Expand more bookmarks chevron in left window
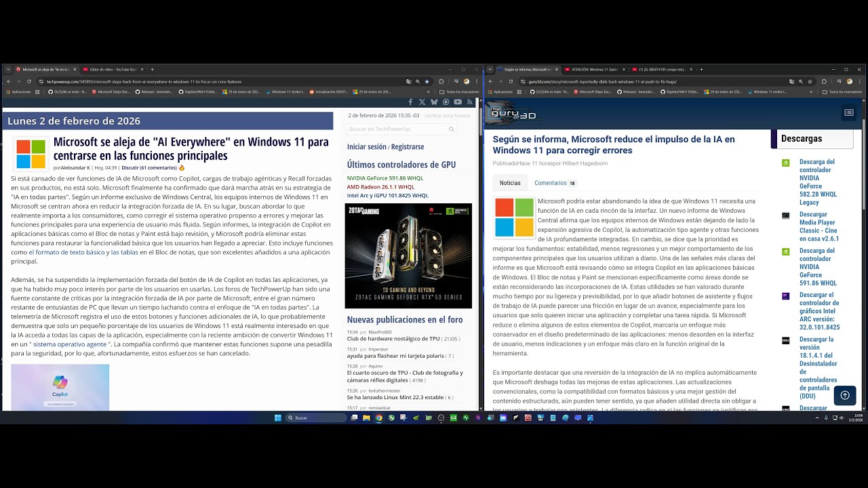The width and height of the screenshot is (868, 488). point(428,91)
